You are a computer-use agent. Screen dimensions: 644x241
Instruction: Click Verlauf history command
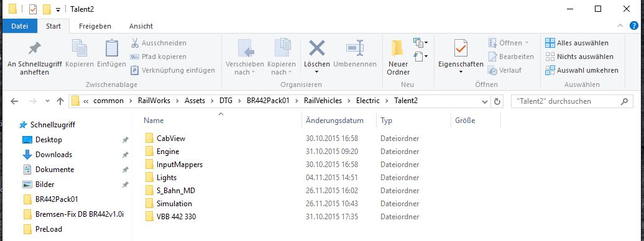click(x=505, y=70)
